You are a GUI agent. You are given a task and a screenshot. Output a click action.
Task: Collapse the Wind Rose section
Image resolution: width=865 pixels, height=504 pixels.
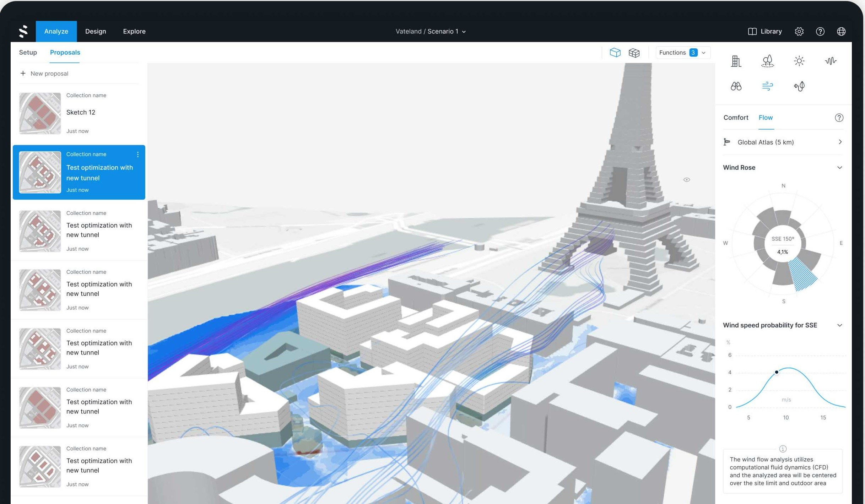coord(839,168)
